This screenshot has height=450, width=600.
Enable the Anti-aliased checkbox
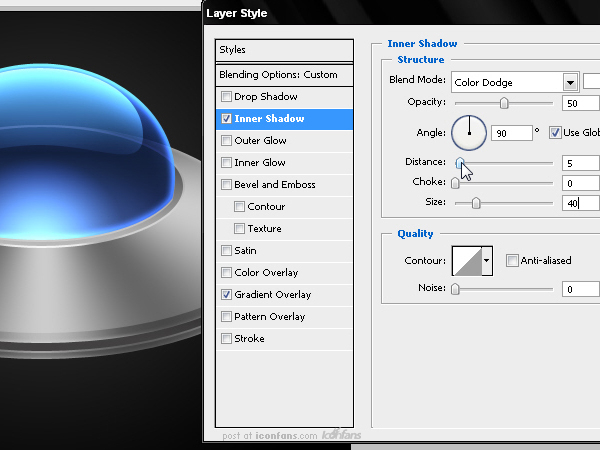(512, 261)
